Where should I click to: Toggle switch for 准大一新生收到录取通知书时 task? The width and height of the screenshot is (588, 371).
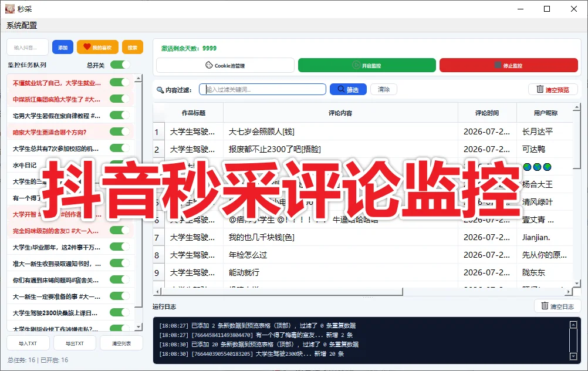pyautogui.click(x=120, y=264)
